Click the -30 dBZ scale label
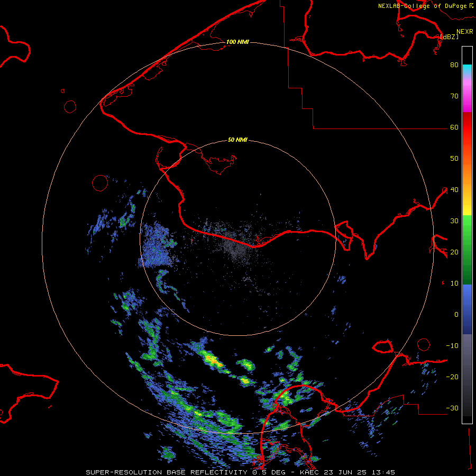The image size is (476, 476). (452, 408)
